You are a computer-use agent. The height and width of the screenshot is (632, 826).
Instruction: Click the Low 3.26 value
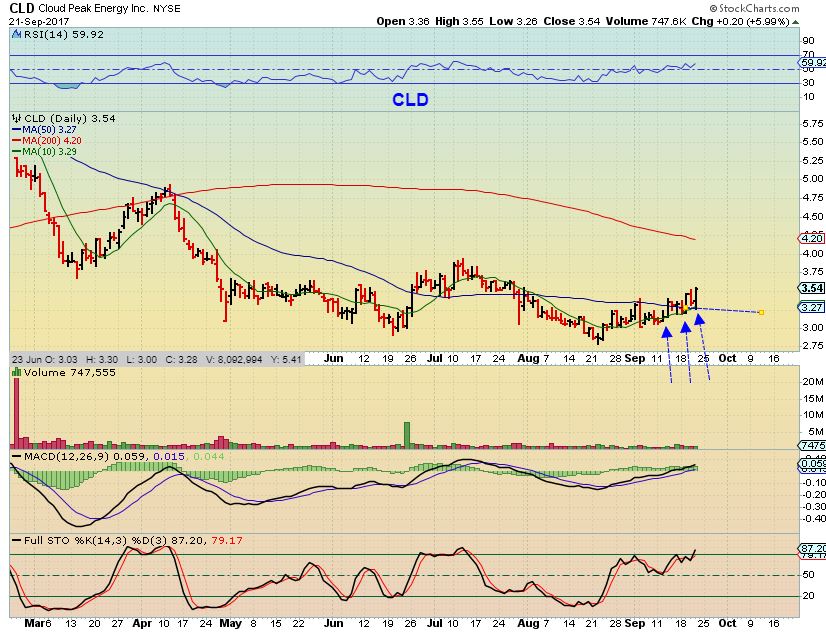point(514,22)
